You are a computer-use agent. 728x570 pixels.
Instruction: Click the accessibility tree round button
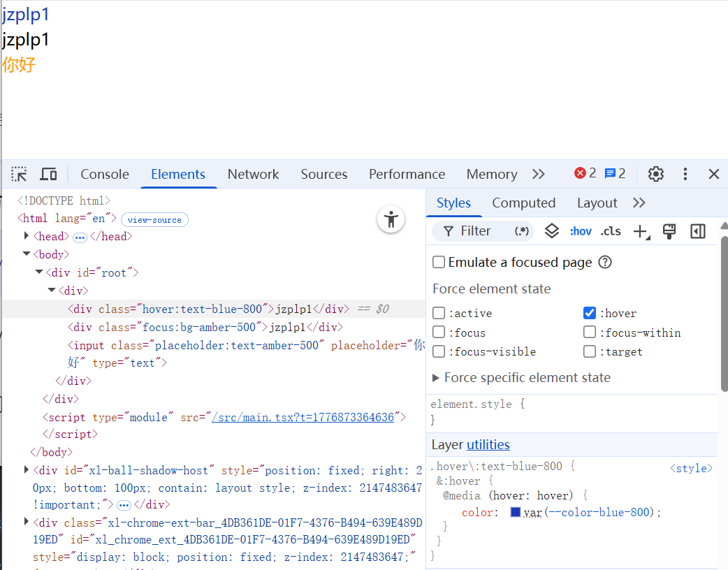pos(391,219)
